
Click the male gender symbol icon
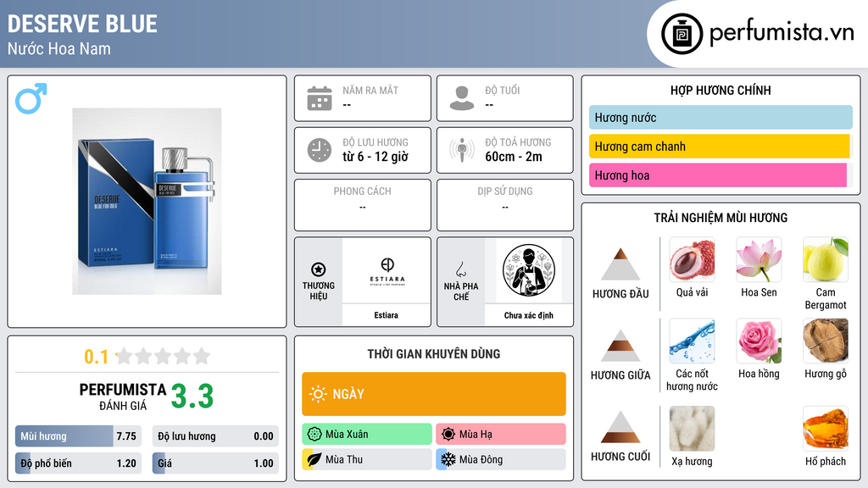31,98
